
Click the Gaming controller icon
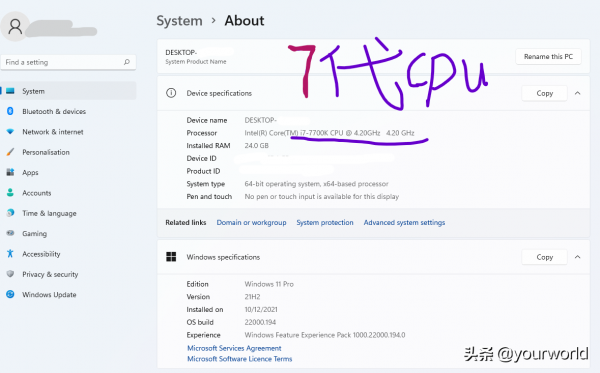(10, 233)
